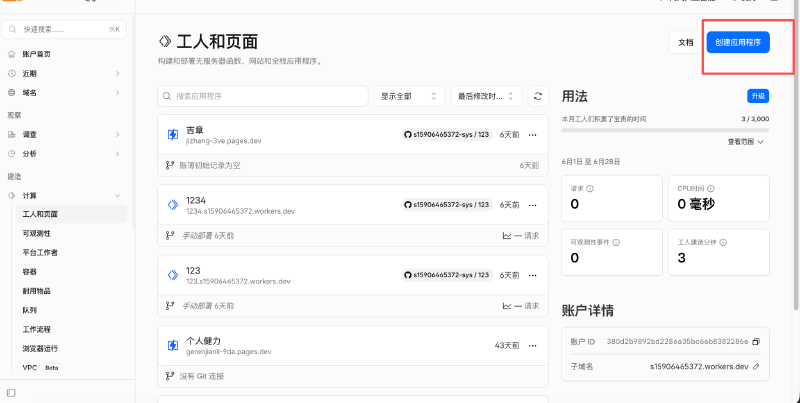
Task: Click the GitHub repo badge on 吉章 row
Action: pyautogui.click(x=447, y=135)
